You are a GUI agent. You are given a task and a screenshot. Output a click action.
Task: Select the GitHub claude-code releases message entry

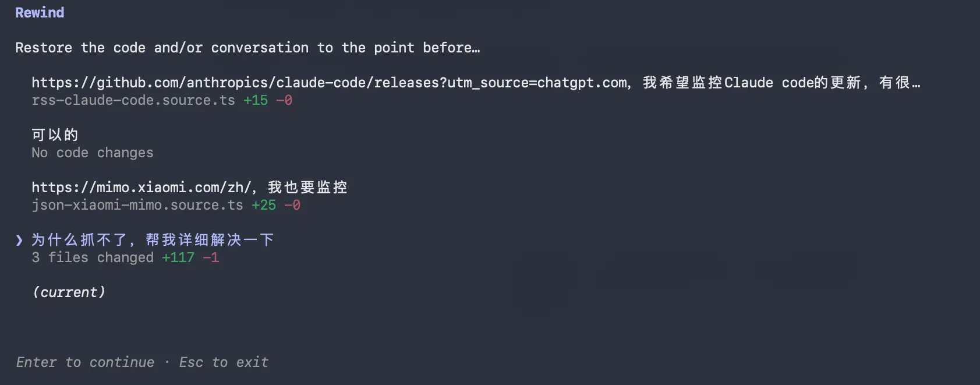point(475,83)
